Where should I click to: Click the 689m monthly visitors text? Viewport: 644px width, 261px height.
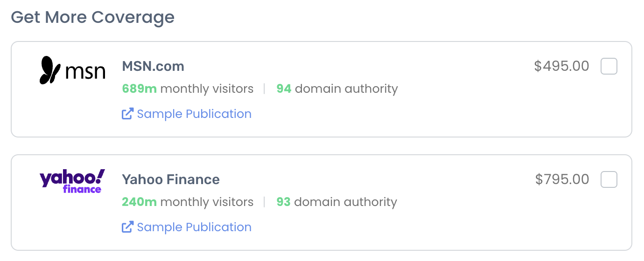(x=188, y=89)
